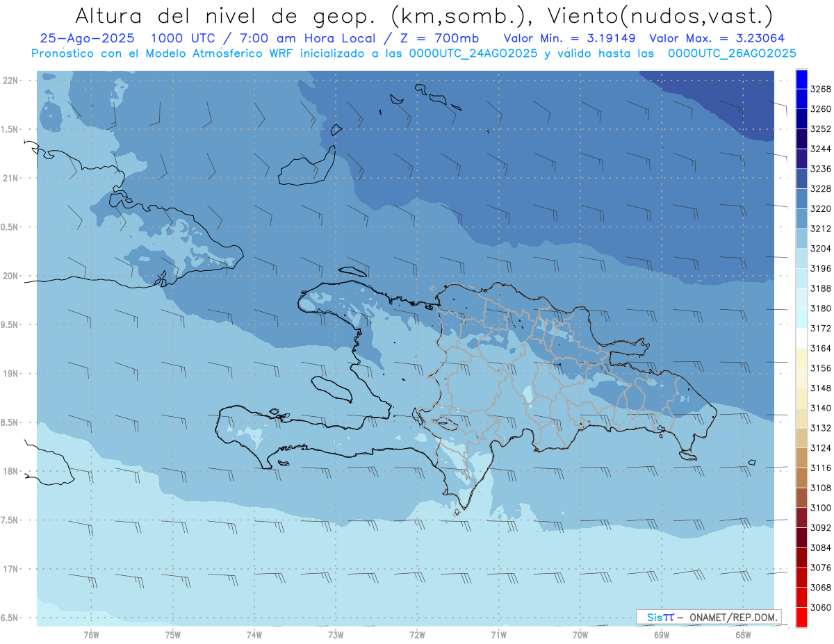Click the colorbar value '3060'
The height and width of the screenshot is (644, 834).
821,607
